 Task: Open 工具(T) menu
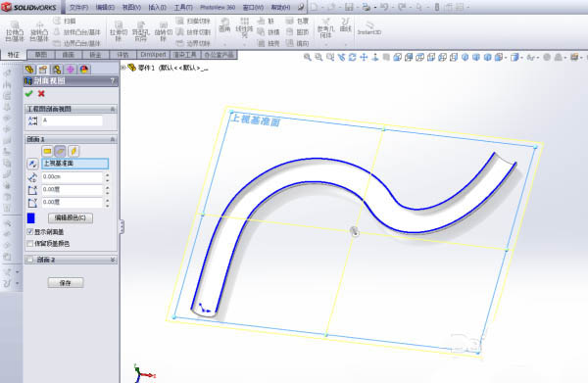tap(183, 7)
